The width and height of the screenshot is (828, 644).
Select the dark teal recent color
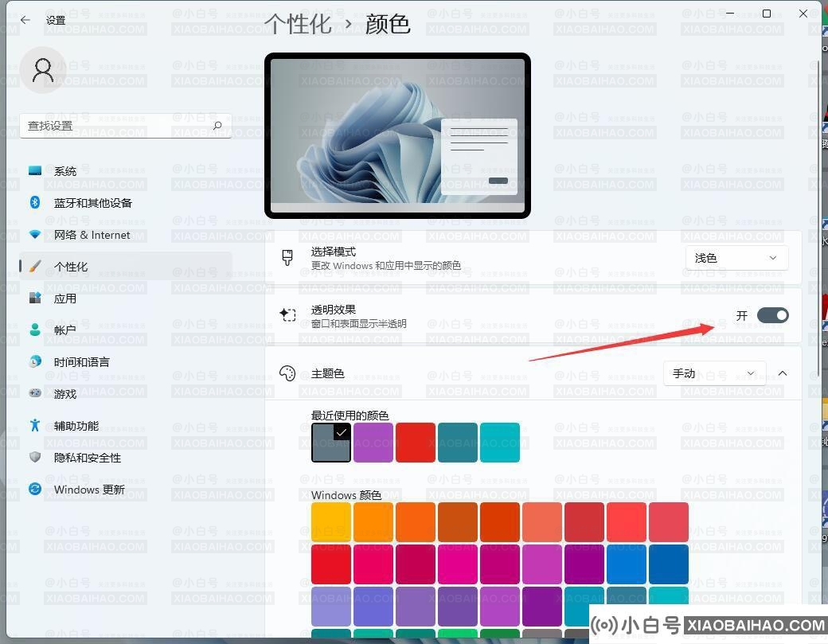click(x=458, y=443)
